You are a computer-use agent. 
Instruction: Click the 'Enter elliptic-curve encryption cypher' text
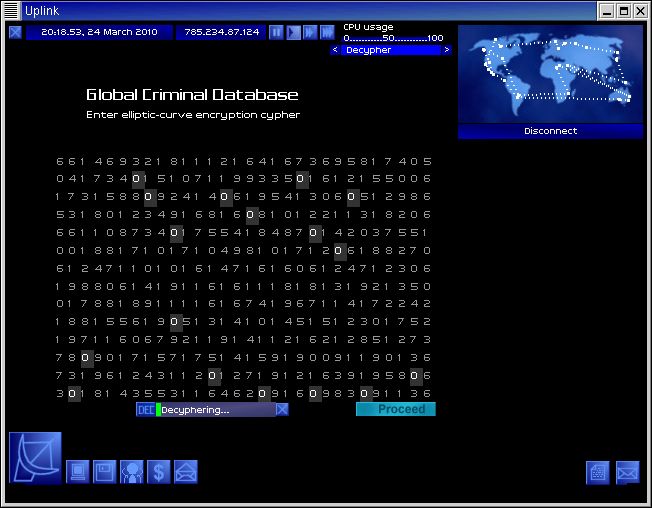pyautogui.click(x=193, y=115)
